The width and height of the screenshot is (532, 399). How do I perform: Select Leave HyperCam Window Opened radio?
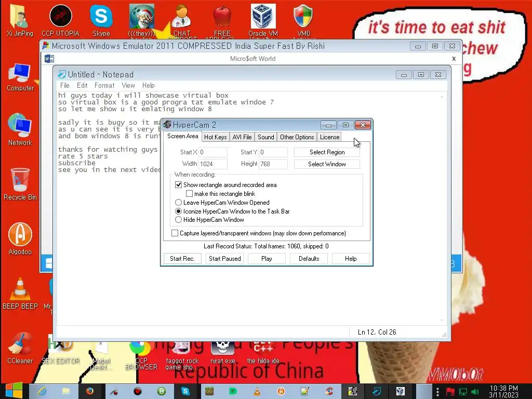179,203
